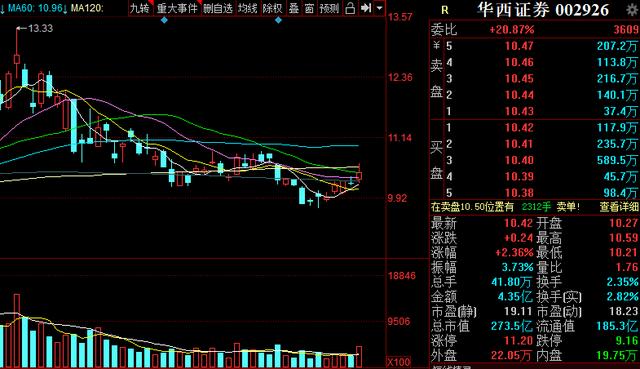
Task: Click the 13.33 high price annotation
Action: click(40, 28)
